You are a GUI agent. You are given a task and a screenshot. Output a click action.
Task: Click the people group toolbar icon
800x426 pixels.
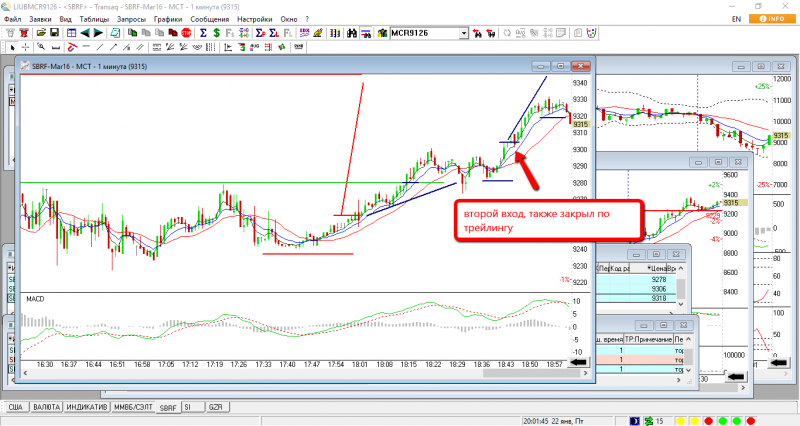coord(382,33)
